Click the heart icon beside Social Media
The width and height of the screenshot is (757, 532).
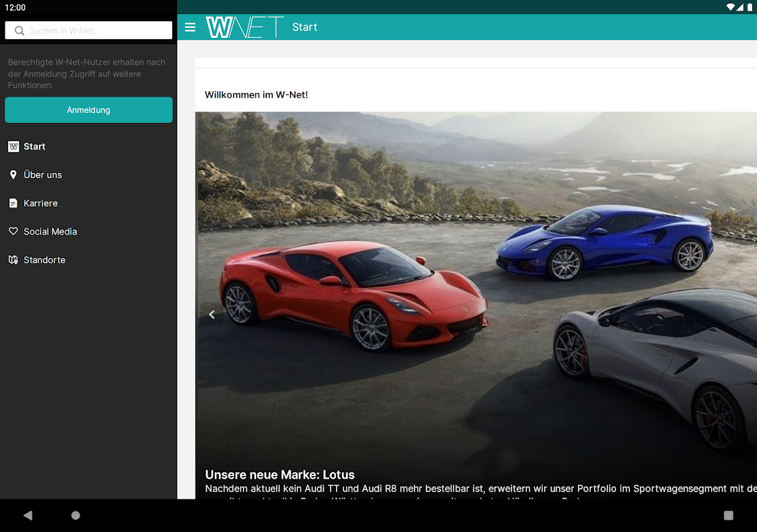click(13, 231)
